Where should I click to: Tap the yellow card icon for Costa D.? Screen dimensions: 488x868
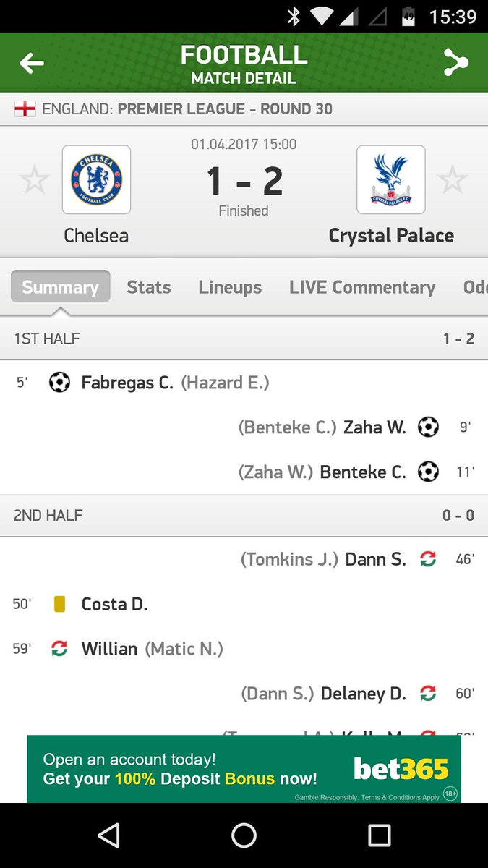click(59, 604)
